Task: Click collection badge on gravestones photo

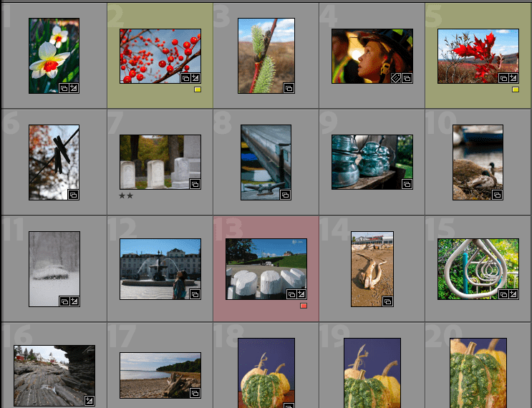Action: pyautogui.click(x=195, y=184)
